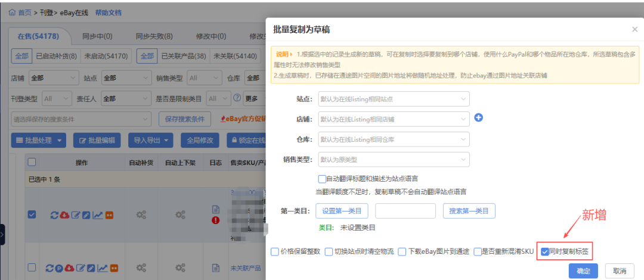Screen dimensions: 644x280
Task: Click auto-replenish gear icon in first row
Action: [141, 215]
